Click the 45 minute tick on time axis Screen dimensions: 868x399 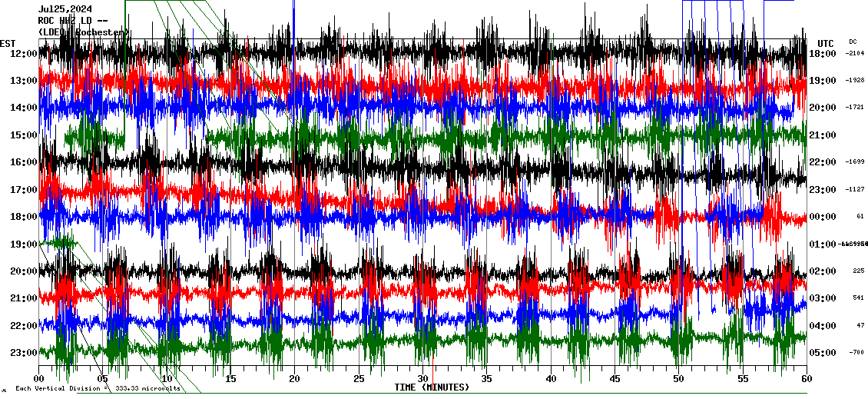click(615, 379)
